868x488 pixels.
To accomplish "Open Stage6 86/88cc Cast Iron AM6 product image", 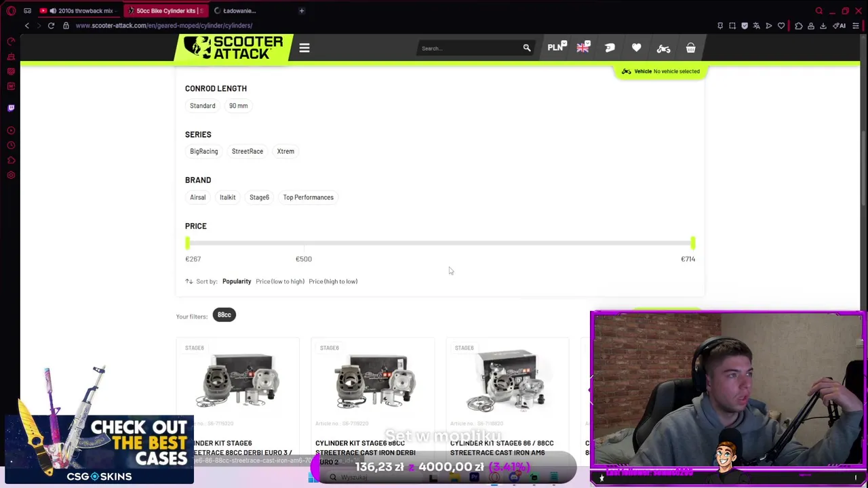I will (507, 382).
